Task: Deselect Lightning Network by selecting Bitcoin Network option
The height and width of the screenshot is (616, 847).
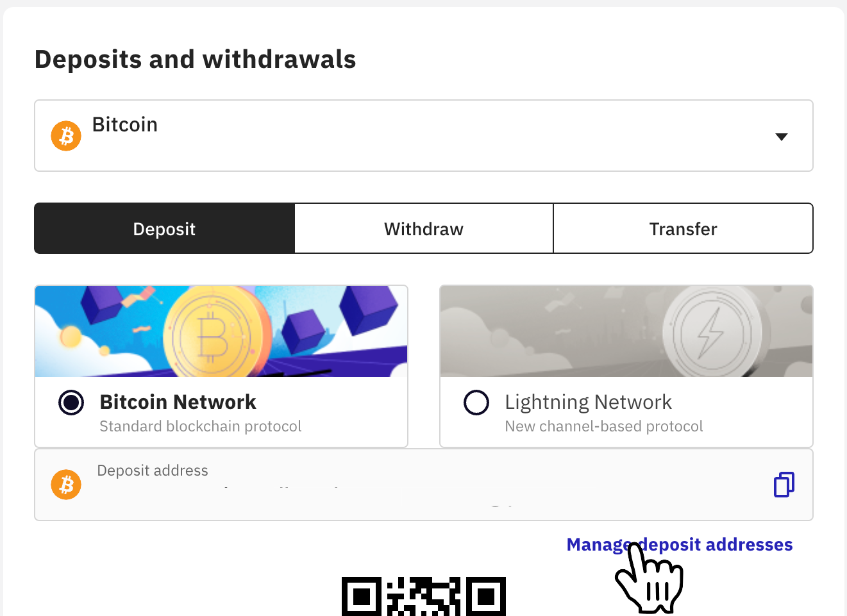Action: pos(71,403)
